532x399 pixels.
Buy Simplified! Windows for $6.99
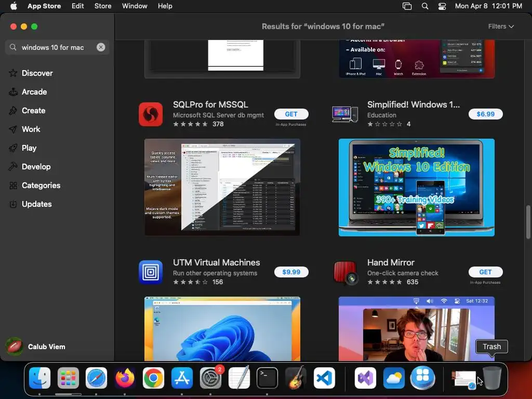pyautogui.click(x=486, y=114)
